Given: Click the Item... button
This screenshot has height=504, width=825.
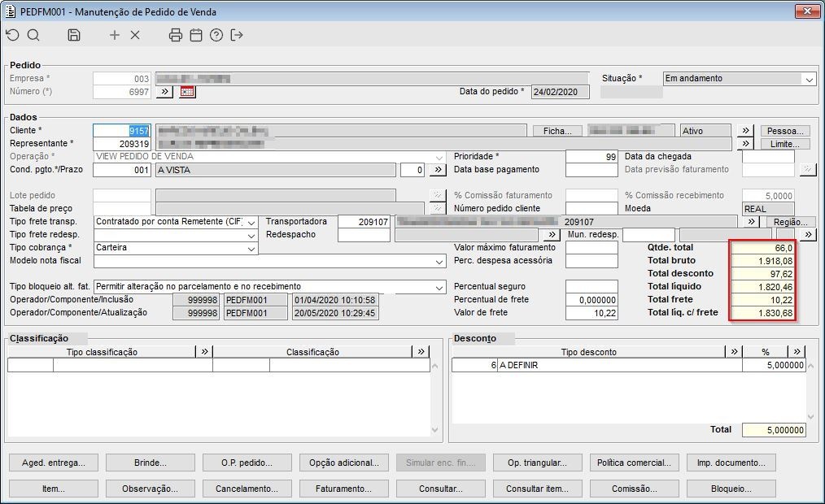Looking at the screenshot, I should coord(54,489).
